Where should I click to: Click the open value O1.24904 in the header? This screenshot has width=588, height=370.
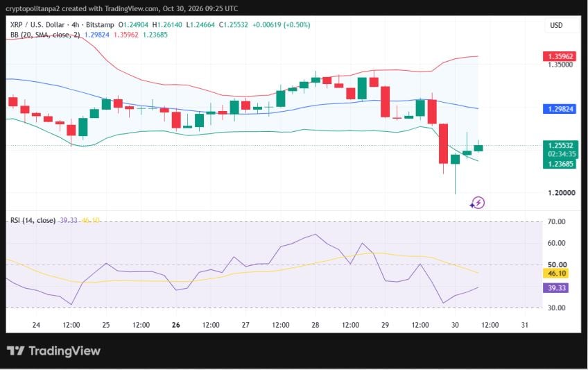[133, 25]
